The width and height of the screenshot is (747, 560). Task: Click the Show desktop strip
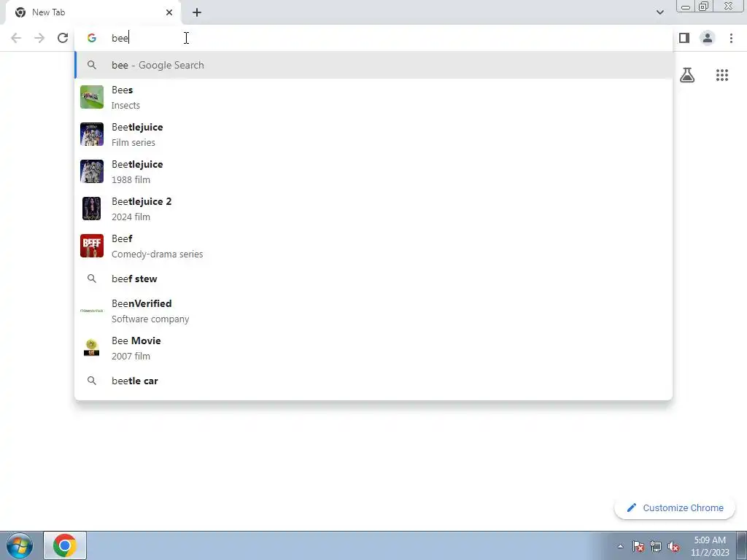click(x=742, y=545)
